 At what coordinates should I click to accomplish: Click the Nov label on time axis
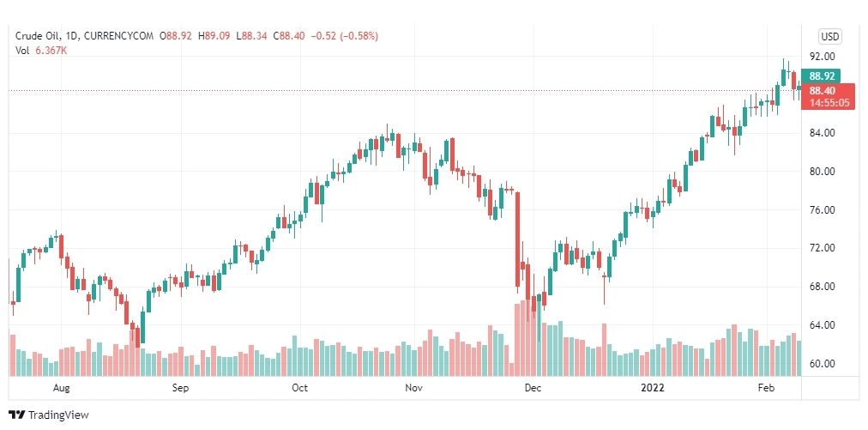tap(413, 388)
